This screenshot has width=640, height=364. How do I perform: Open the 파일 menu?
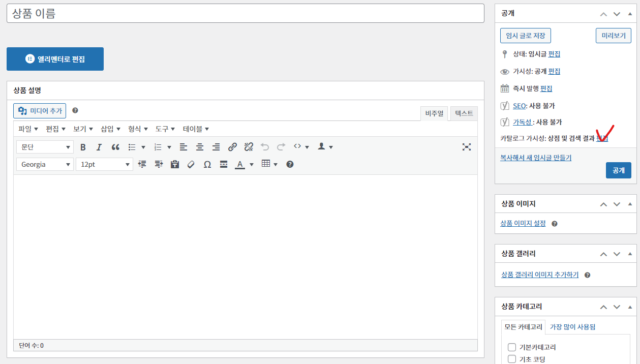point(28,129)
